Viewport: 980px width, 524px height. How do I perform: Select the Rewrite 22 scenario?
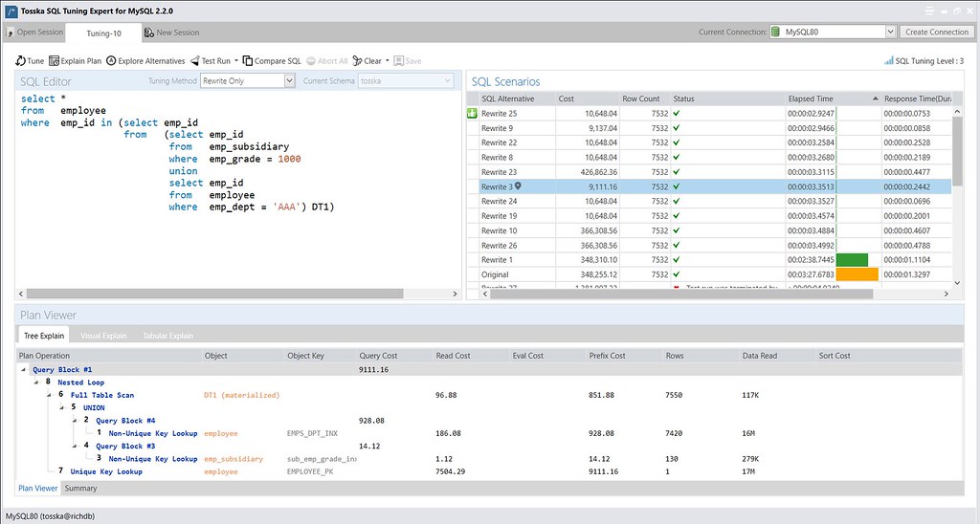(x=709, y=142)
